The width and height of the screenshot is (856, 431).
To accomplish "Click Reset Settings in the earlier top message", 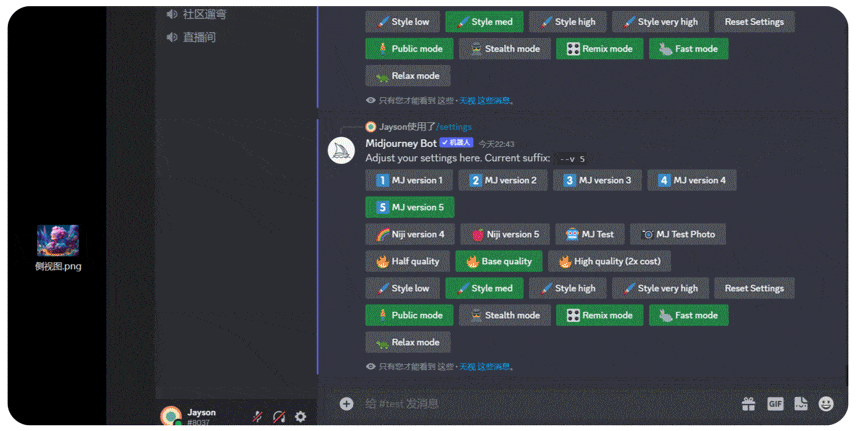I will [x=754, y=22].
